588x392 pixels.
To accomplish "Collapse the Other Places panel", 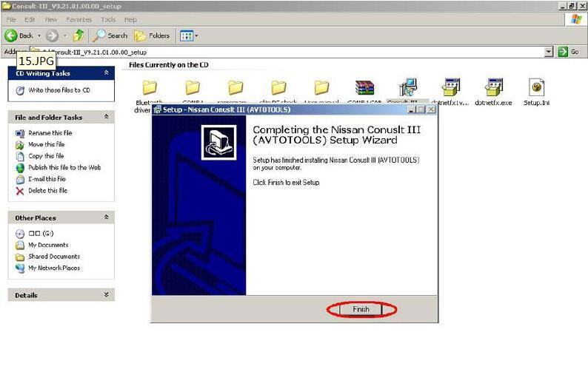I will pos(107,217).
